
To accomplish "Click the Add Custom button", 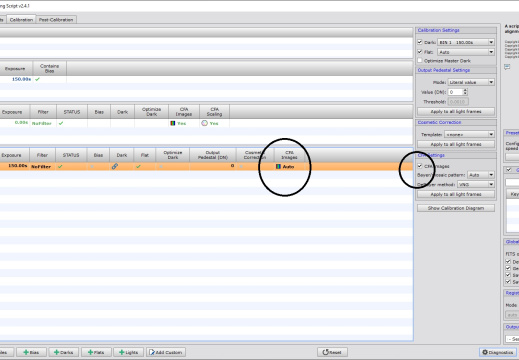I will [166, 352].
